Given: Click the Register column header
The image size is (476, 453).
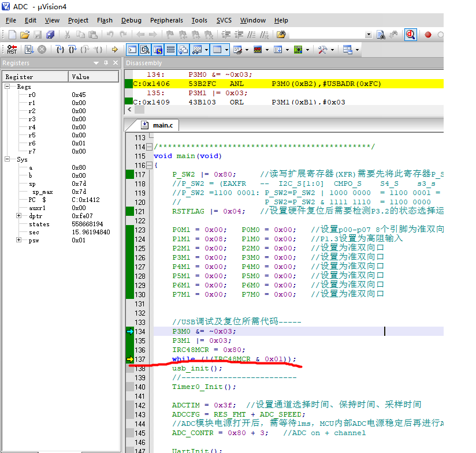Looking at the screenshot, I should coord(35,77).
